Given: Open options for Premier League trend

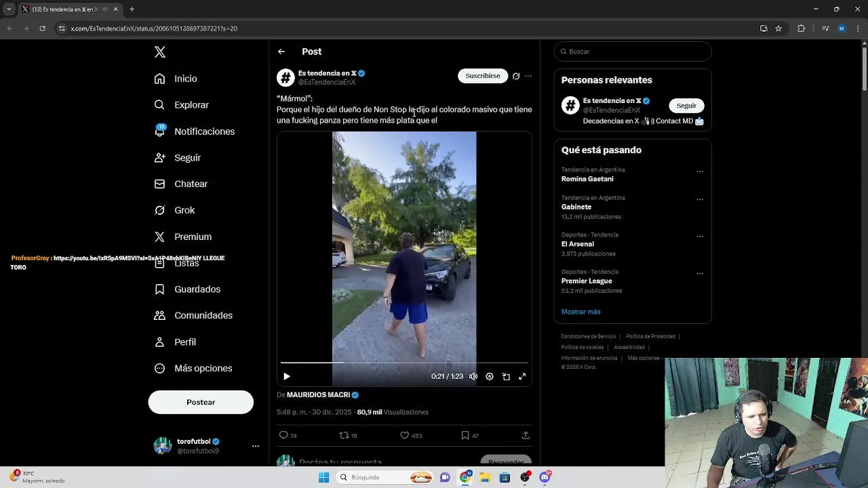Looking at the screenshot, I should point(700,274).
